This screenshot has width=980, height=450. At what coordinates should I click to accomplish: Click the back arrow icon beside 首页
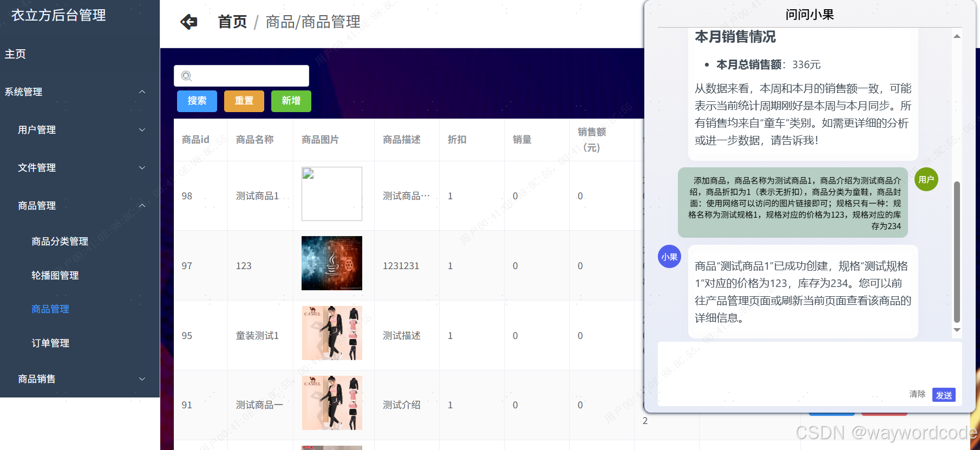pyautogui.click(x=189, y=22)
